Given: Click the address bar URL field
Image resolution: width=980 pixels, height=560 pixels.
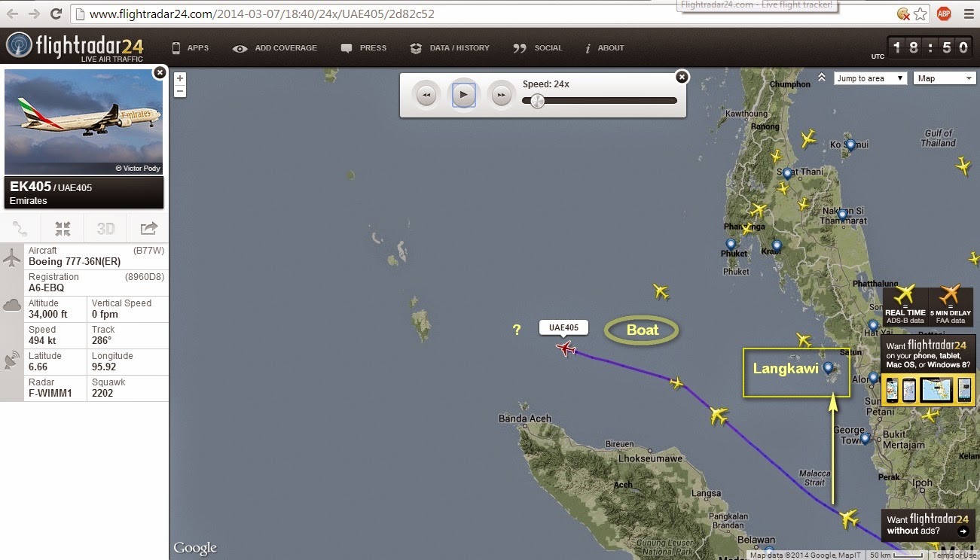Looking at the screenshot, I should point(482,14).
